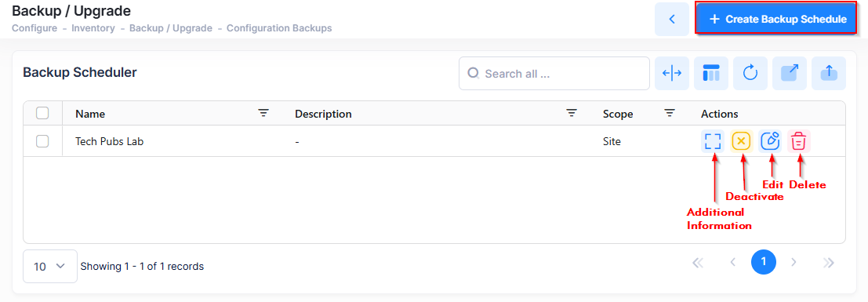
Task: Click the Search all input field
Action: pyautogui.click(x=554, y=73)
